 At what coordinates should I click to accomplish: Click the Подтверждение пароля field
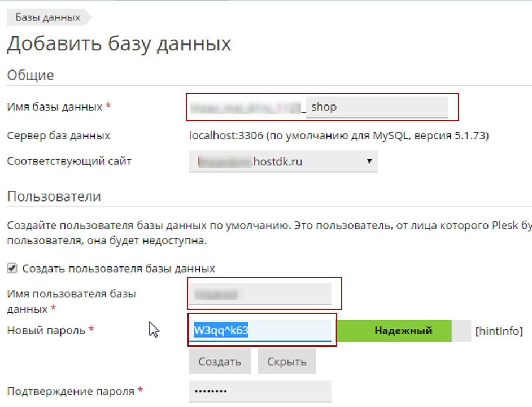tap(260, 391)
